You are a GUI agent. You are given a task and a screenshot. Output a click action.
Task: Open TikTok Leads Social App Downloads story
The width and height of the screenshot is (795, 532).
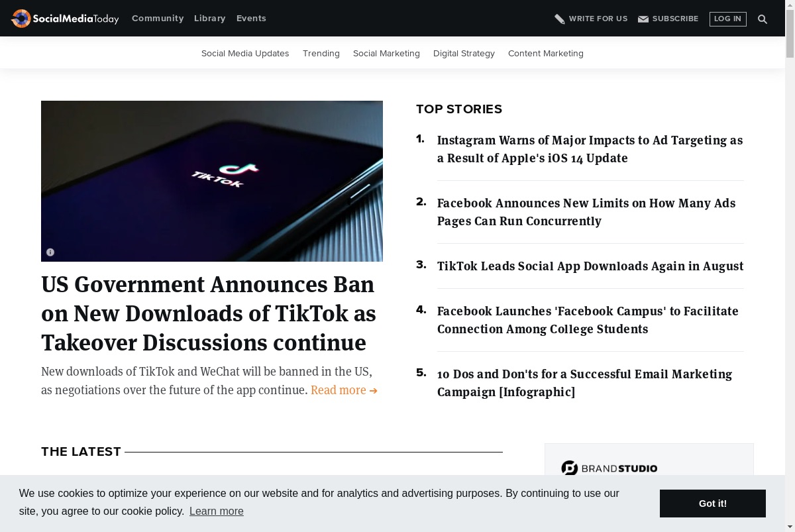pos(590,266)
